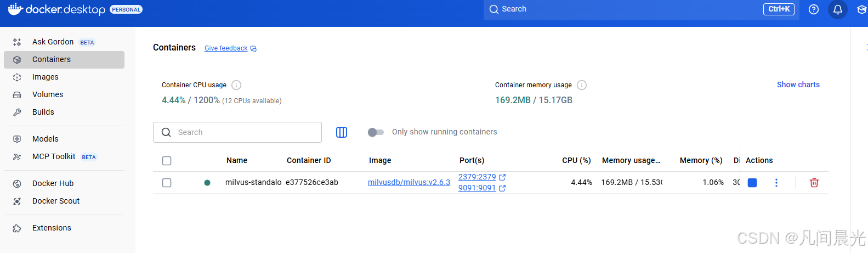Open external link icon for port 2379
This screenshot has width=868, height=253.
(502, 177)
